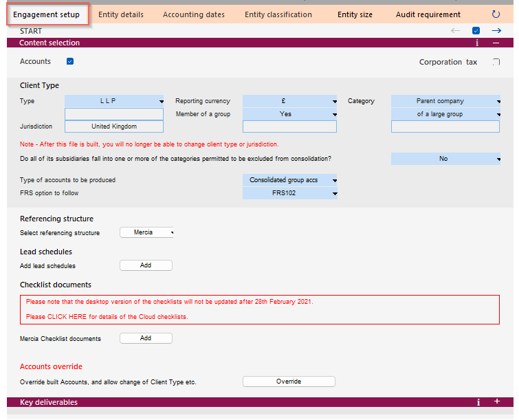Click the 28th February 2021 checklist notice
Image resolution: width=519 pixels, height=420 pixels.
pyautogui.click(x=170, y=302)
